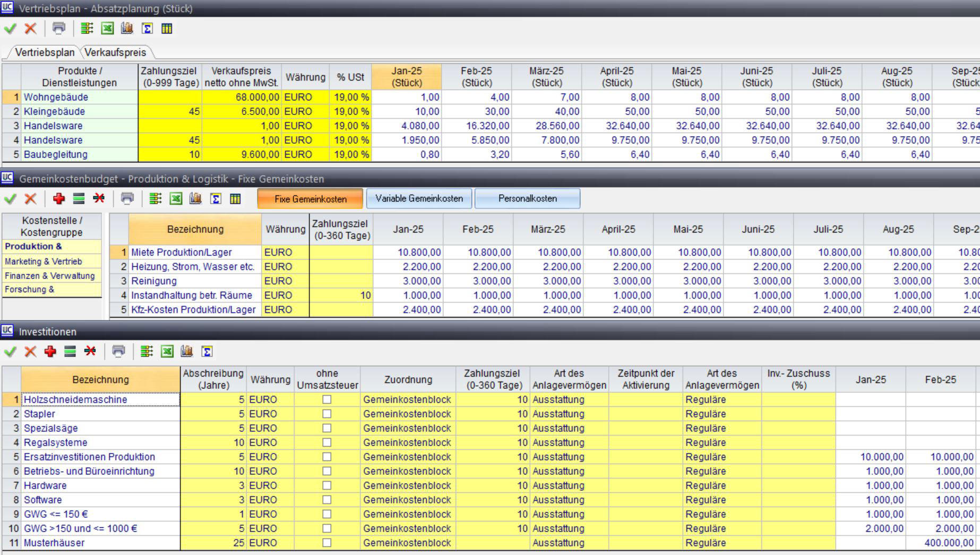Image resolution: width=980 pixels, height=555 pixels.
Task: Select Marketing & Vertrieb cost center
Action: click(44, 262)
